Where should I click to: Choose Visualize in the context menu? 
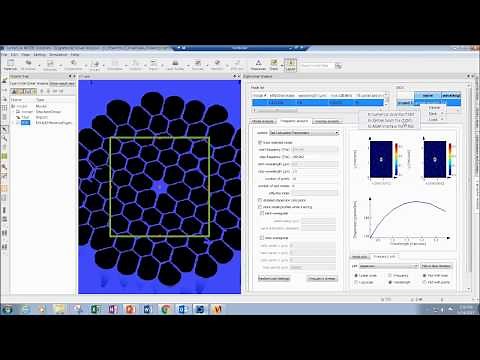pos(434,108)
